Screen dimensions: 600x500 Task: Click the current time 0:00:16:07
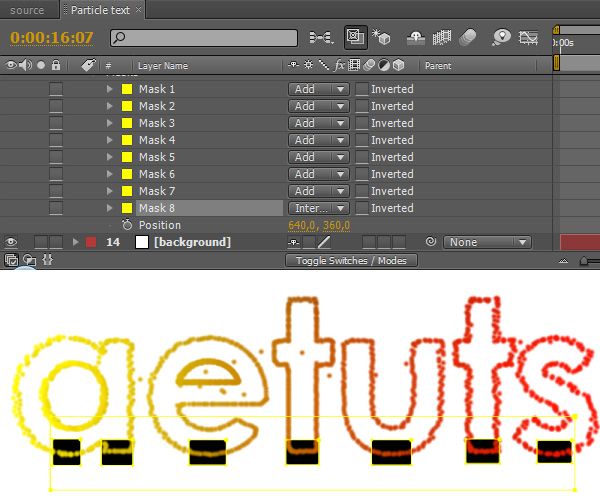(x=52, y=37)
